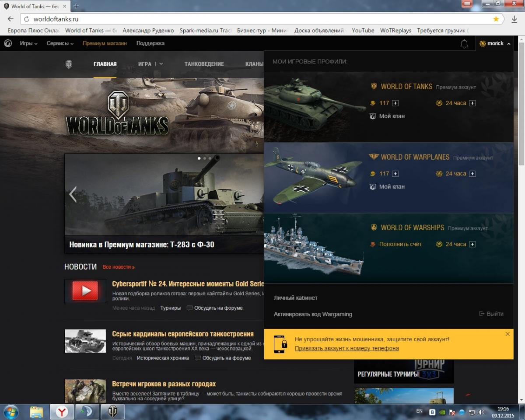Open thumbnail for Серые кардиналы article
525x420 pixels.
(85, 341)
